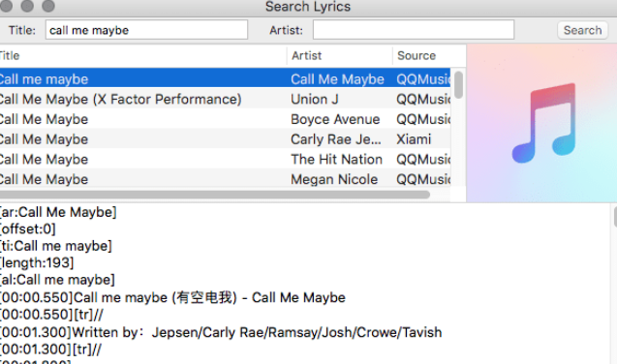Image resolution: width=617 pixels, height=364 pixels.
Task: Focus the Title input field
Action: (x=146, y=30)
